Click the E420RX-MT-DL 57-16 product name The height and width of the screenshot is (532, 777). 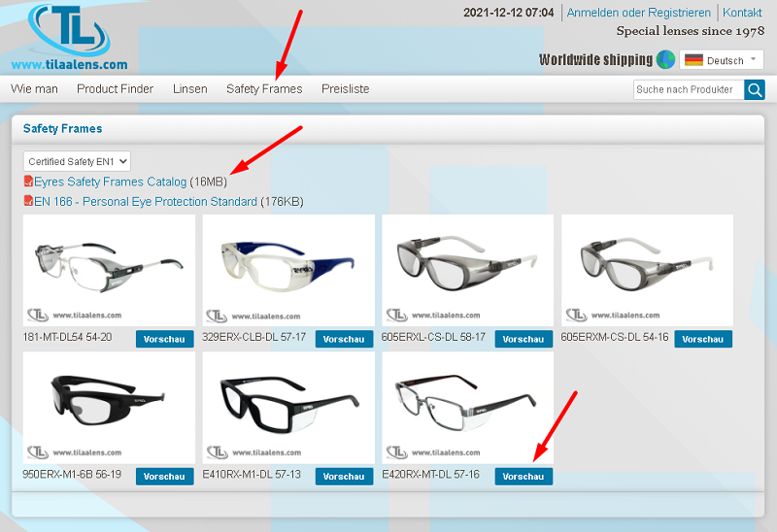pos(430,474)
